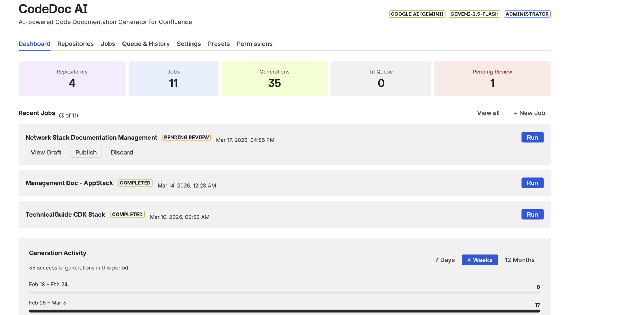Screen dimensions: 644x315
Task: Select the 4 Weeks activity range
Action: (x=479, y=260)
